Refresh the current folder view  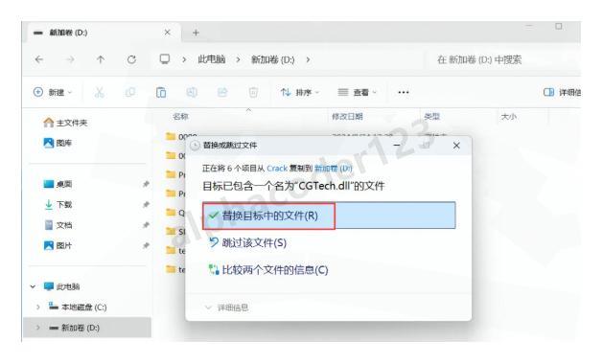coord(131,59)
